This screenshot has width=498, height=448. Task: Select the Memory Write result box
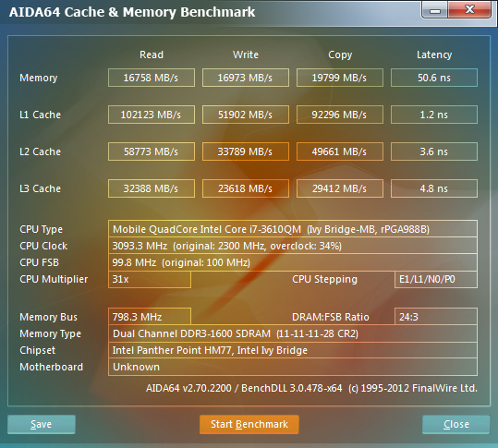246,78
